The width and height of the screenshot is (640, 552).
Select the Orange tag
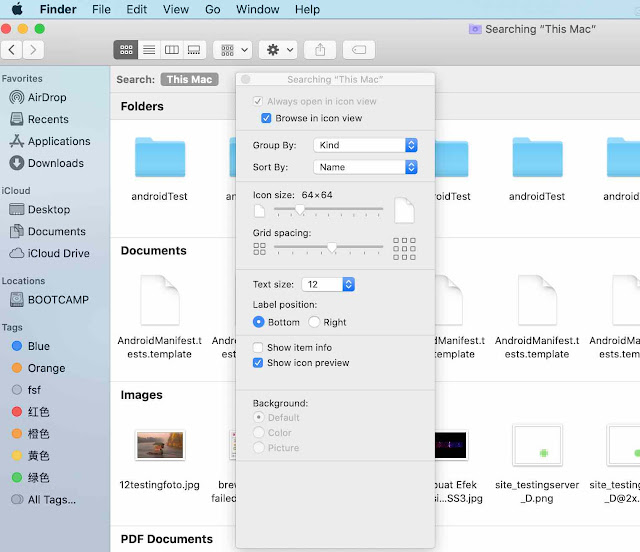[x=38, y=368]
